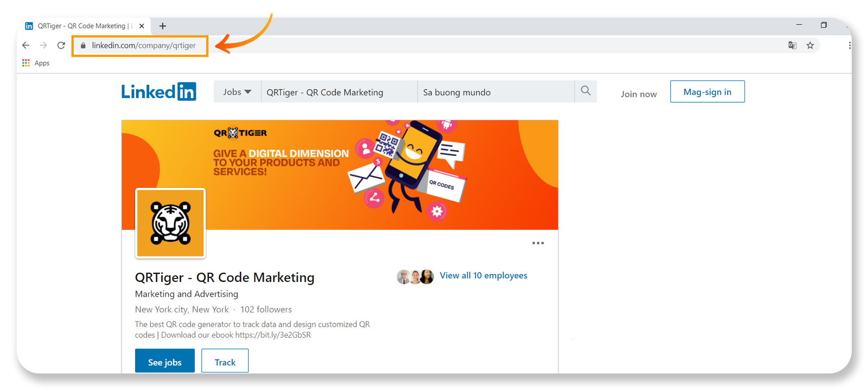Image resolution: width=868 pixels, height=392 pixels.
Task: Click the padlock site info icon
Action: click(83, 45)
